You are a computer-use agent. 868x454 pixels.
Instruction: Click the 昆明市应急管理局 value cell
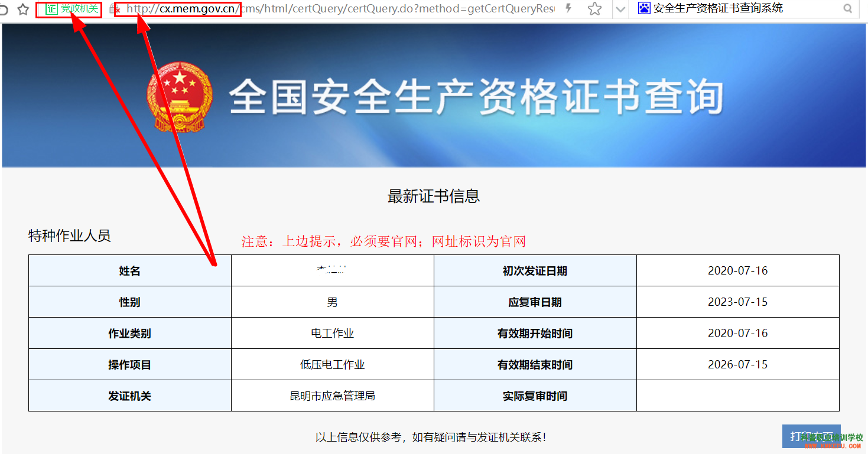(x=333, y=396)
